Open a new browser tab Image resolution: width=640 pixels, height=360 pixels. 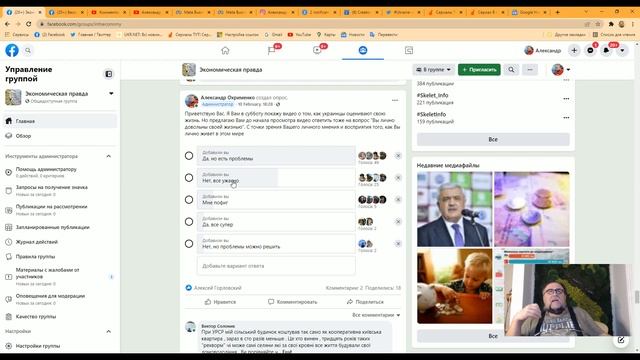pyautogui.click(x=558, y=12)
